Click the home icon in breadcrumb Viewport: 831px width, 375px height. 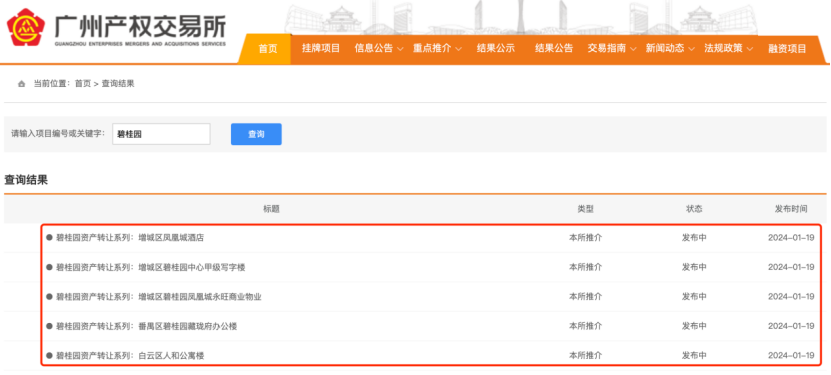pyautogui.click(x=22, y=84)
